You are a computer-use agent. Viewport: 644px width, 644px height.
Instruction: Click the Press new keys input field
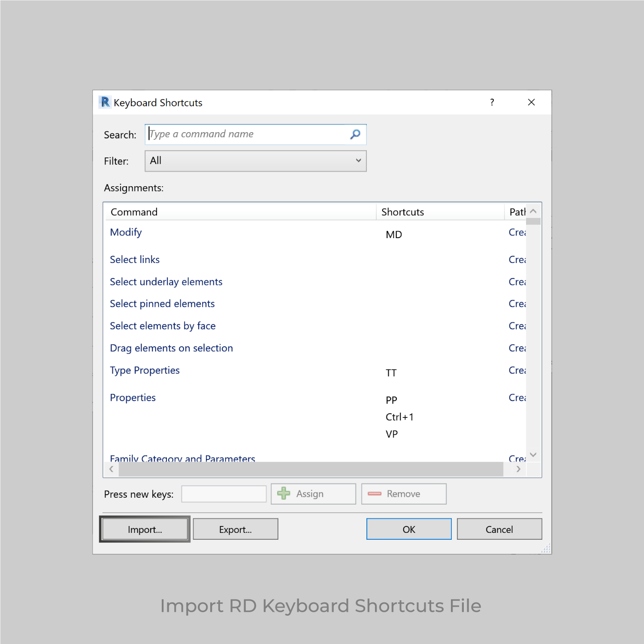[224, 493]
